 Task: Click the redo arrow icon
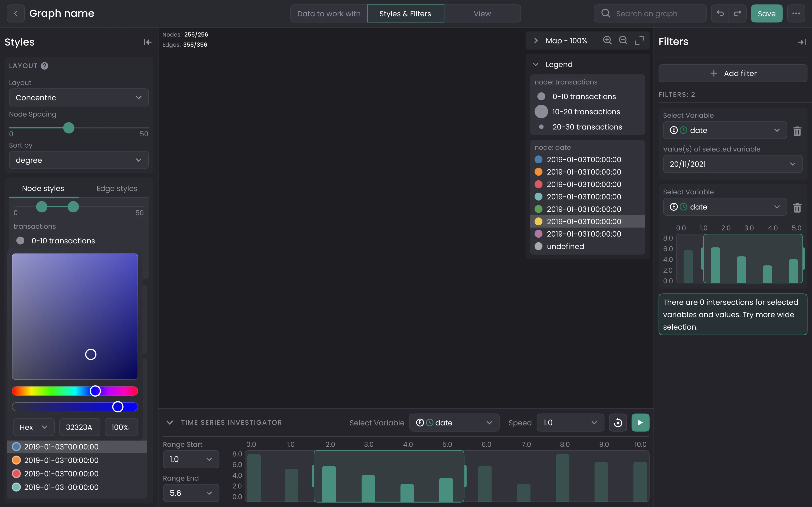coord(737,13)
